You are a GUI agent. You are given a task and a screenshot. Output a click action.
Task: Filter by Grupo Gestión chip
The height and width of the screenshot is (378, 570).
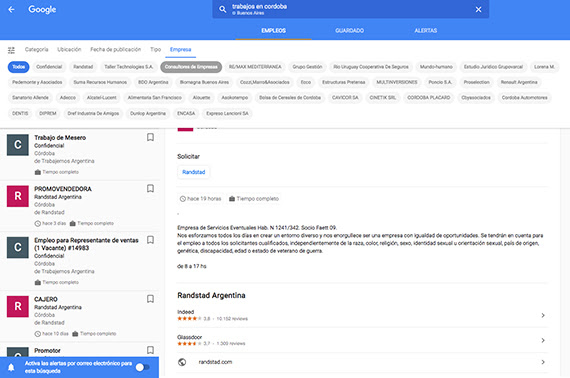coord(307,67)
